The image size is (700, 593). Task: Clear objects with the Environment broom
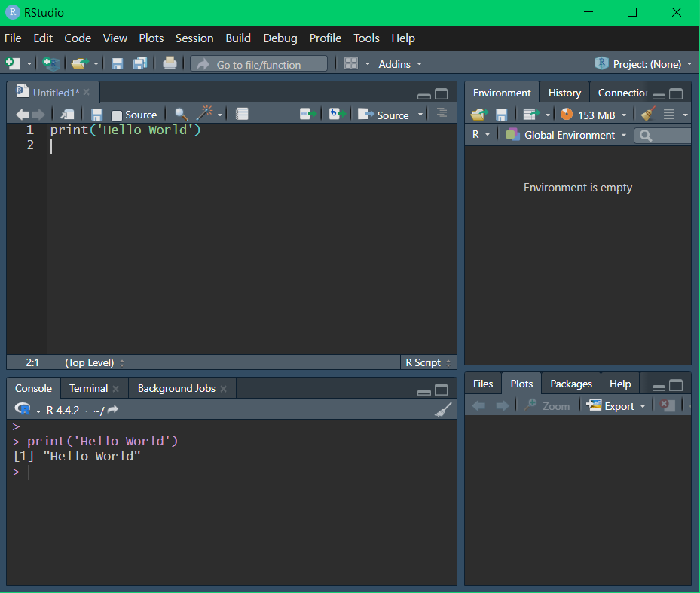tap(648, 114)
